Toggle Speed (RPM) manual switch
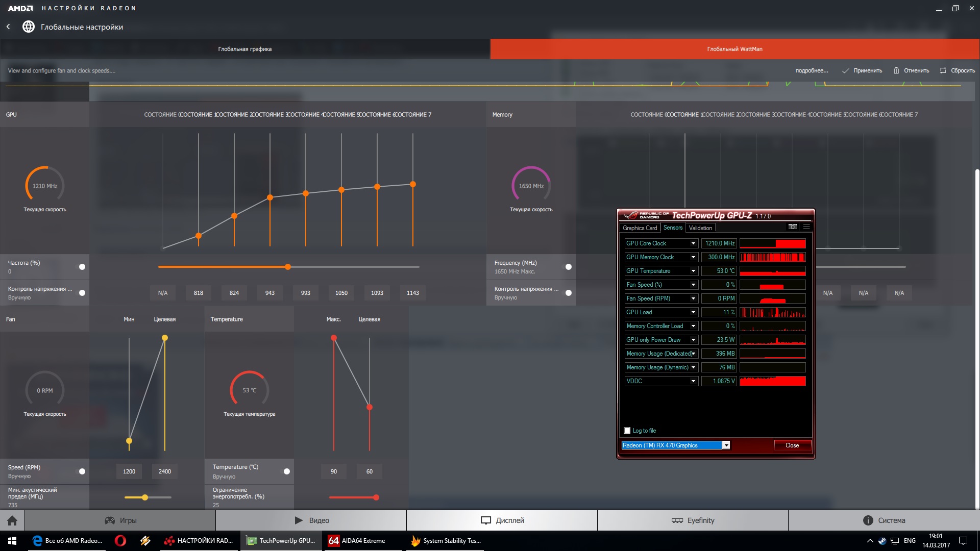Screen dimensions: 980x551 81,471
